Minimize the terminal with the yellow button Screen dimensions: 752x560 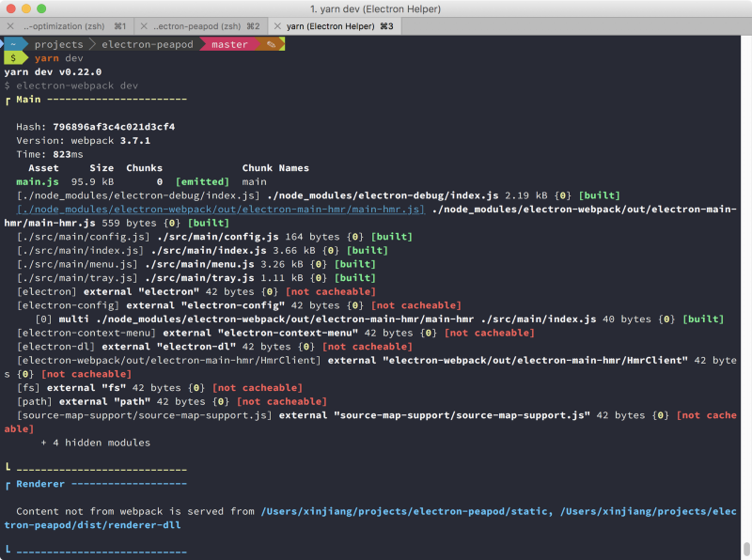tap(26, 8)
